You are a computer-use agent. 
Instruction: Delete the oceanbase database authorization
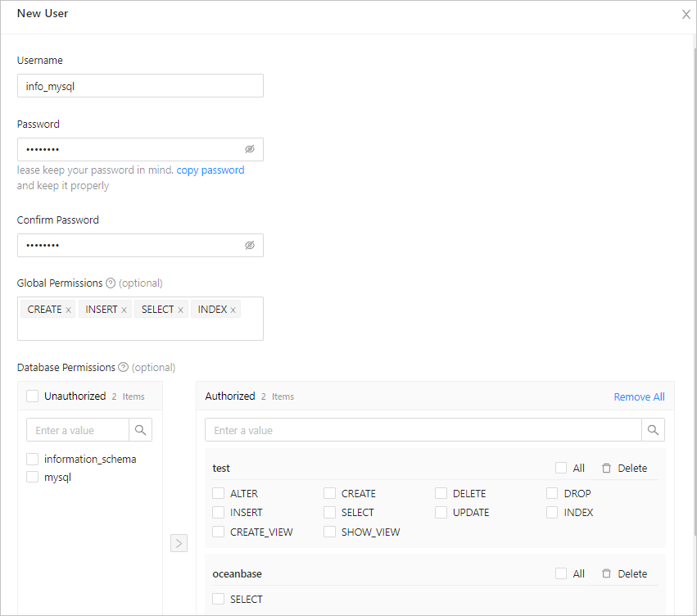tap(624, 574)
